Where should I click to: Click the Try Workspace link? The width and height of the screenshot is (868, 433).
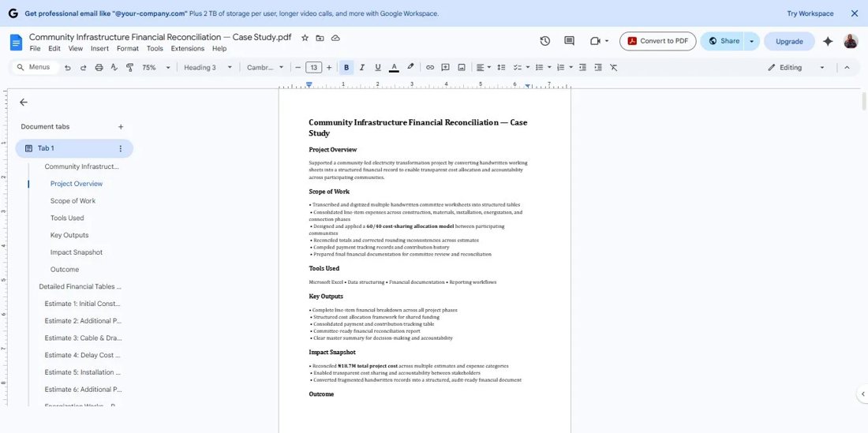click(x=810, y=13)
